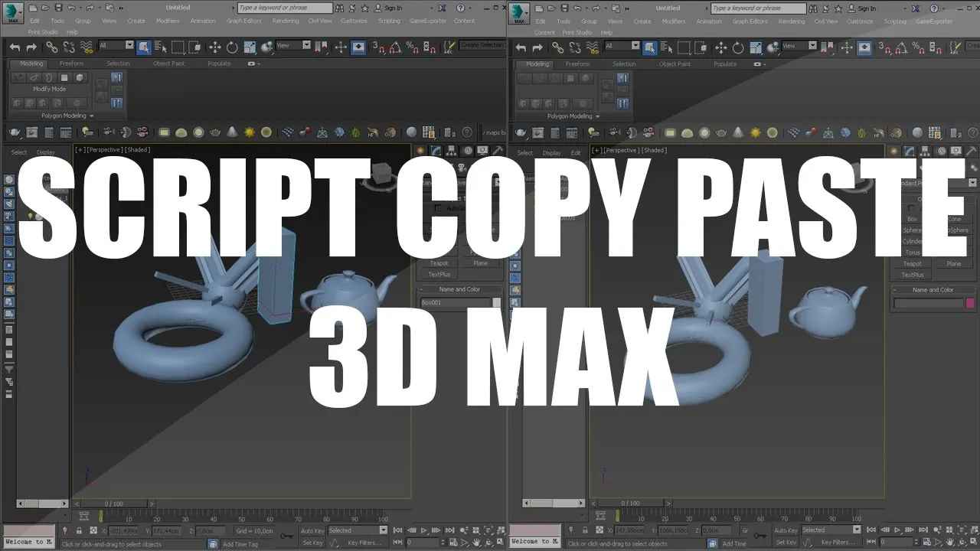Open Graph Editors menu in right window
Screen dimensions: 980x551
[751, 21]
